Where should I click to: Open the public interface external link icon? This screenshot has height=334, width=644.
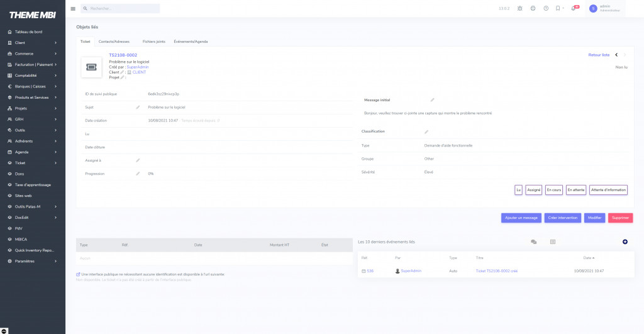click(x=78, y=274)
